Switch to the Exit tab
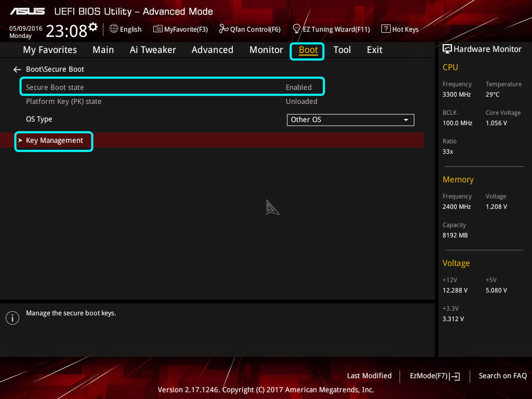The image size is (532, 399). 375,50
